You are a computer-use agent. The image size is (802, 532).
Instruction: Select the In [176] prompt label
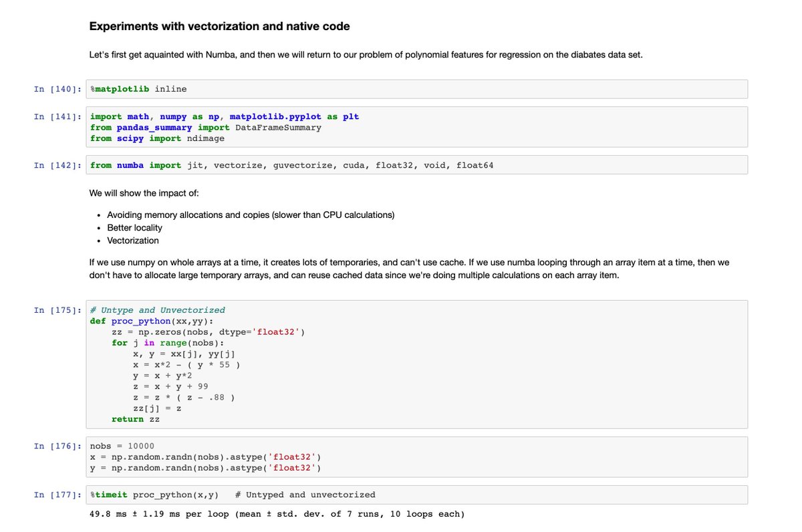(59, 446)
